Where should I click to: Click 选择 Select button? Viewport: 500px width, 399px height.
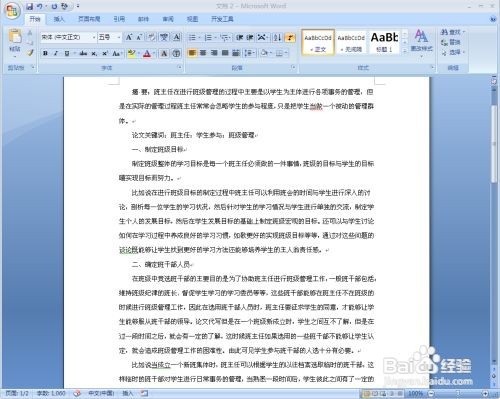coord(452,52)
